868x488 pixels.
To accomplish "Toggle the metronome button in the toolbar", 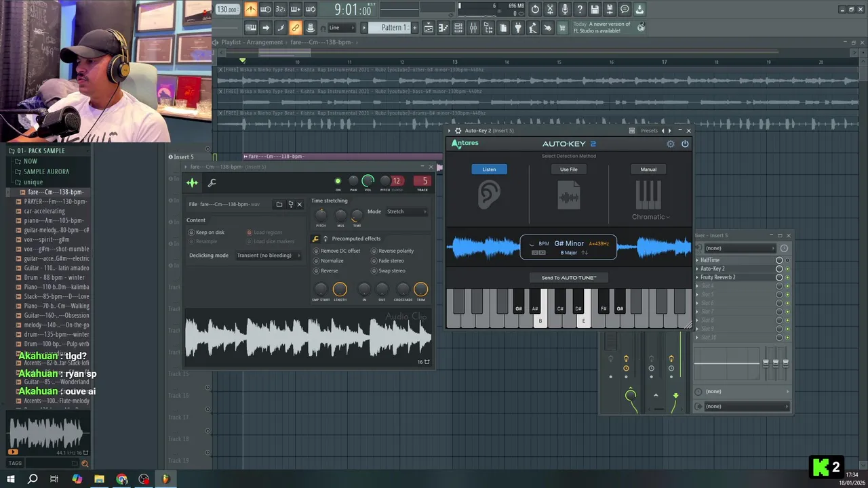I will [251, 9].
